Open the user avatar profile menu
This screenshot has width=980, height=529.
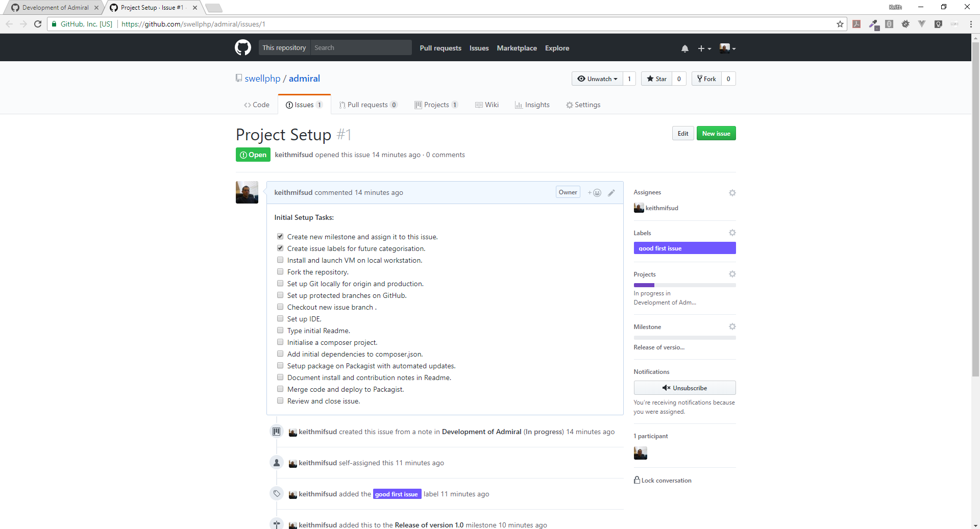[727, 48]
